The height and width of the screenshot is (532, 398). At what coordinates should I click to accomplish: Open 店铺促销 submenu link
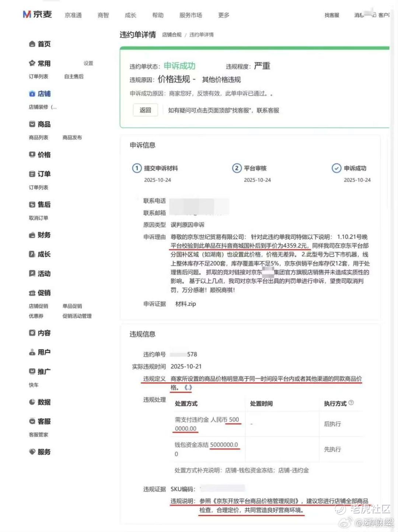(x=38, y=306)
